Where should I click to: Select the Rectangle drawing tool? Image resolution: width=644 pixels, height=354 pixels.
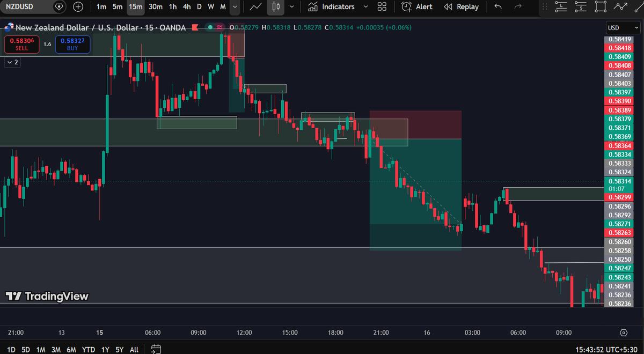coord(601,7)
